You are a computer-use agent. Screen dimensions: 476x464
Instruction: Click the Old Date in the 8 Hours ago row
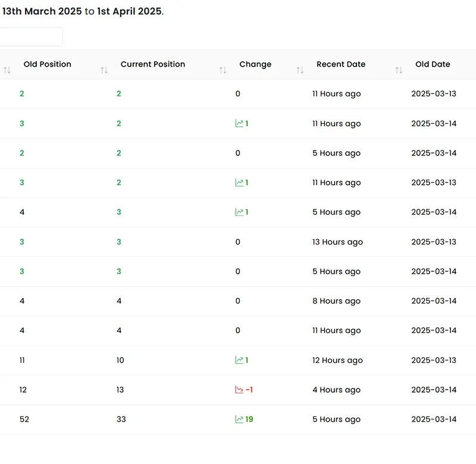tap(434, 301)
